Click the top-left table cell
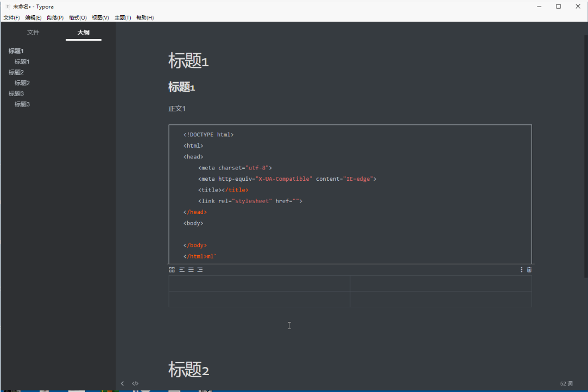 (x=259, y=283)
